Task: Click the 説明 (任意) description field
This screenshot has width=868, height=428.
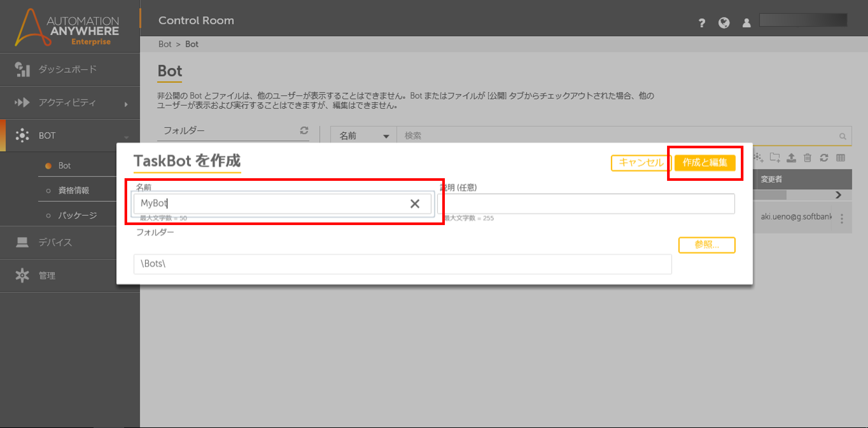Action: (x=586, y=204)
